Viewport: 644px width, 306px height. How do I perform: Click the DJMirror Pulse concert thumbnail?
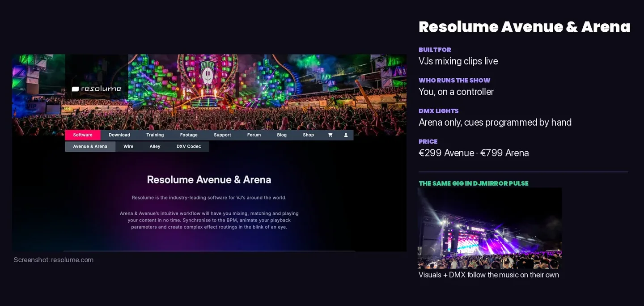tap(490, 228)
